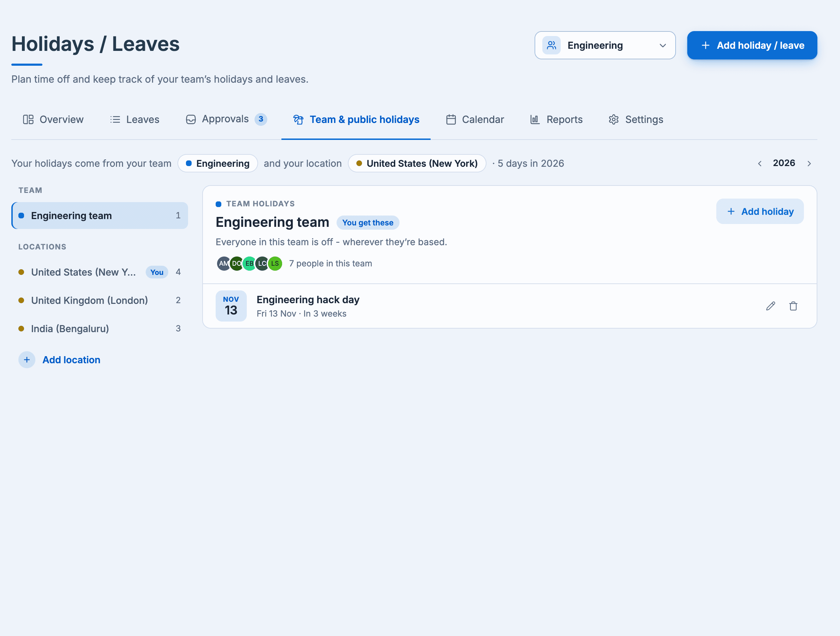Click the Add location link

point(71,360)
